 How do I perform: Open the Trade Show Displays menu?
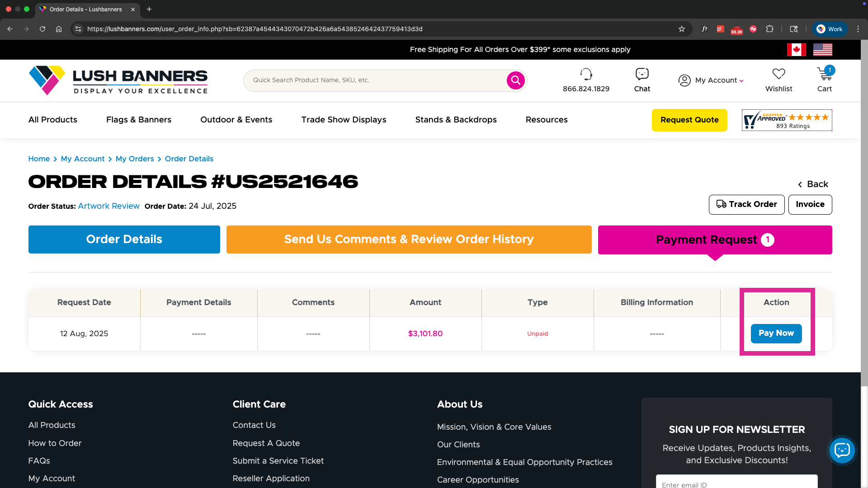click(x=344, y=120)
